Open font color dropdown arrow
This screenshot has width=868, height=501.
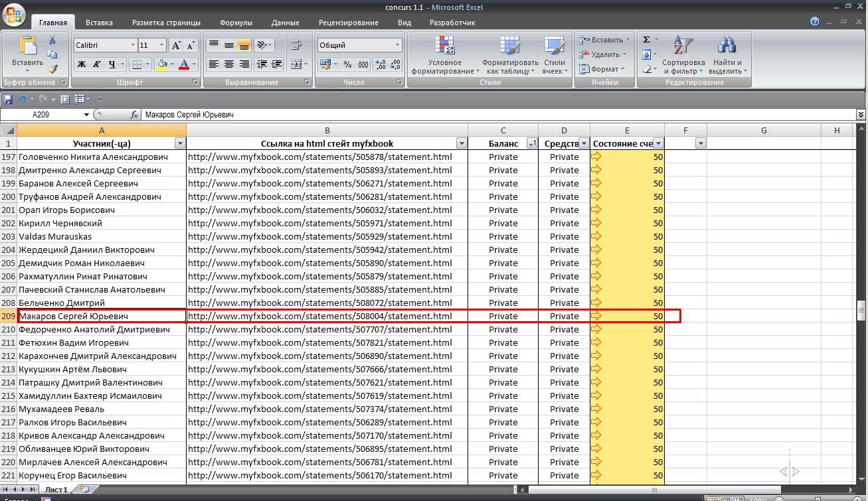coord(195,64)
